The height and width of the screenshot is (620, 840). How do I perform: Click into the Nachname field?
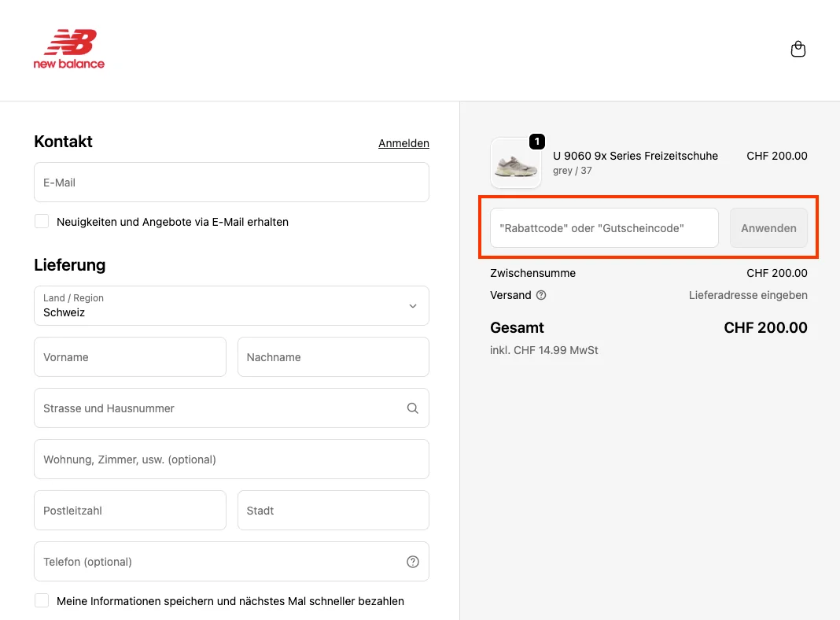point(333,357)
